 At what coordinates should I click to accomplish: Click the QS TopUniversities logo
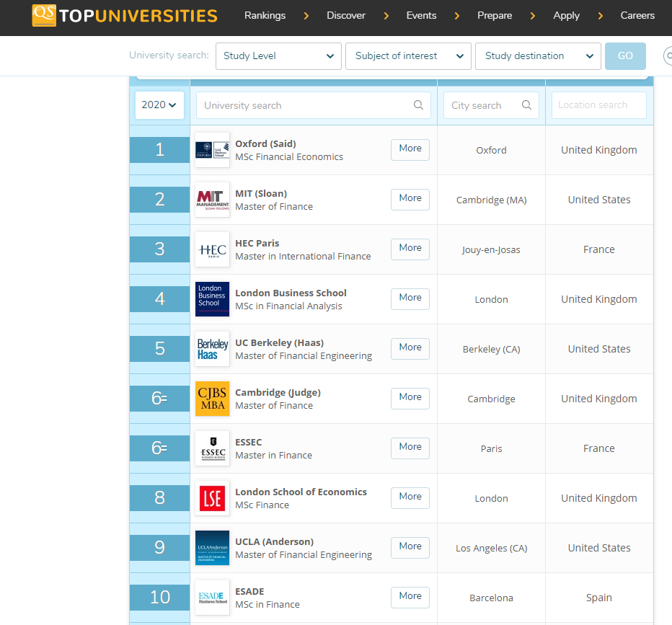click(125, 15)
